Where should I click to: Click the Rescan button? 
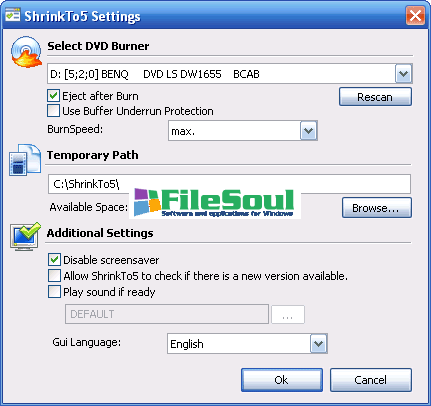pyautogui.click(x=375, y=97)
